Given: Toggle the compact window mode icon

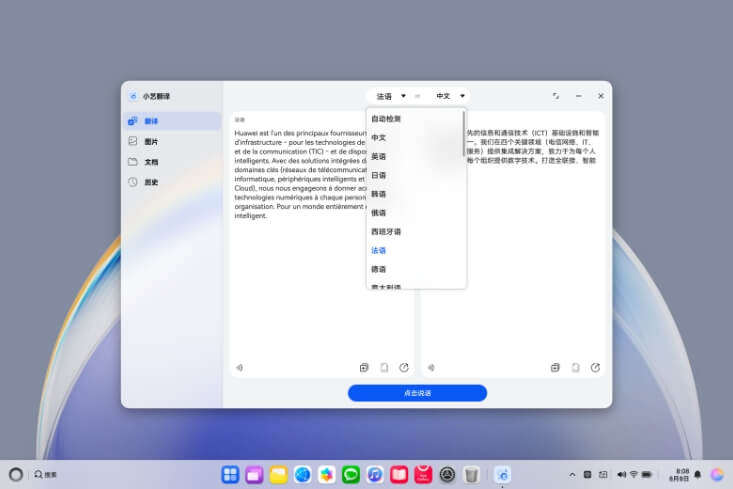Looking at the screenshot, I should (556, 96).
